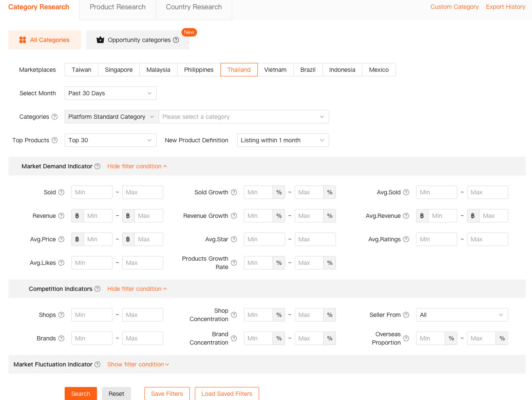Switch to the Product Research tab

click(x=118, y=7)
